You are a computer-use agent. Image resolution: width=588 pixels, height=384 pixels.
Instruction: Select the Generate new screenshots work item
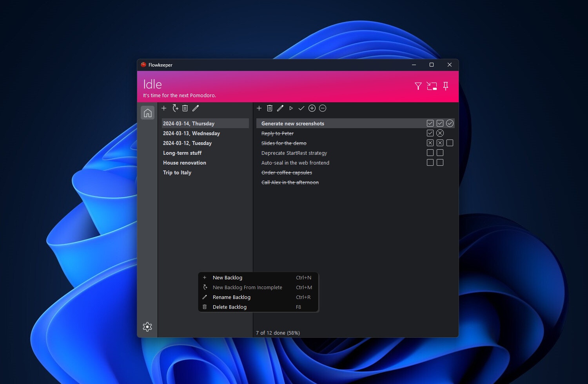coord(356,123)
